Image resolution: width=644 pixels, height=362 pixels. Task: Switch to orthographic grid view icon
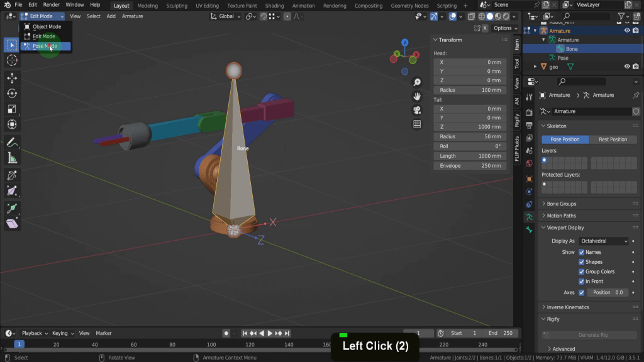417,124
